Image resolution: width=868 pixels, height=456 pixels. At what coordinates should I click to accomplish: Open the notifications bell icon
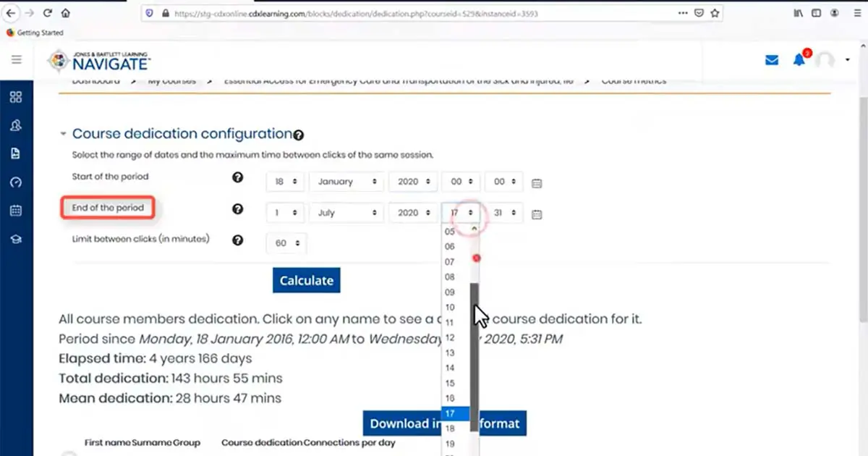click(799, 60)
